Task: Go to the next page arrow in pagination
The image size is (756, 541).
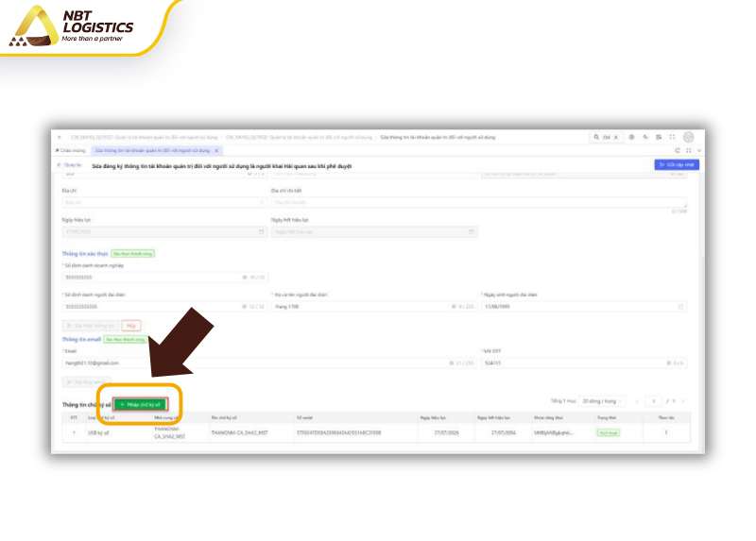Action: click(x=682, y=401)
